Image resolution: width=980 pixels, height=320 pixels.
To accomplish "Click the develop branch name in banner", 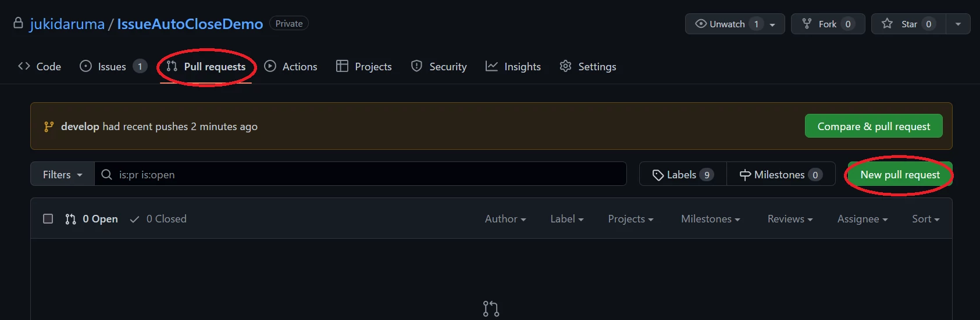I will coord(80,126).
